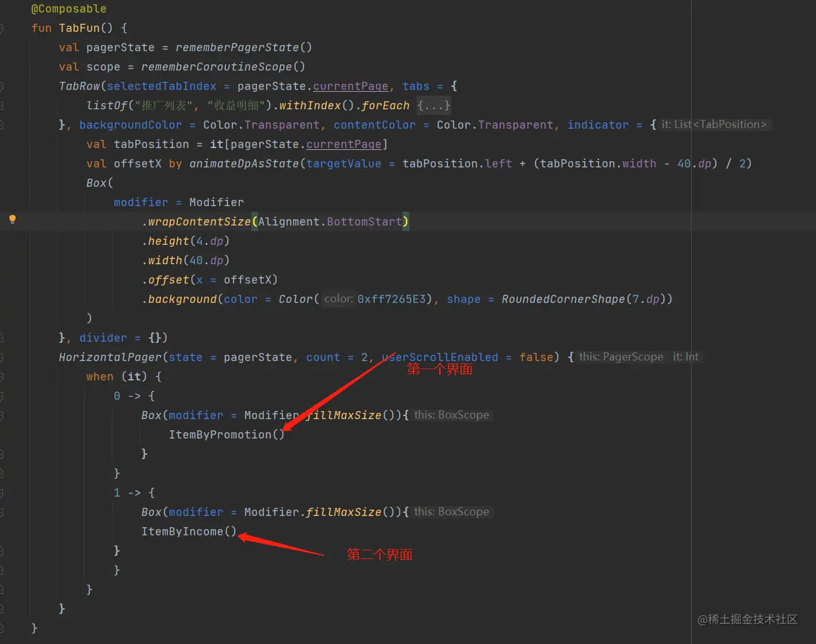Click the offsetX variable declaration
816x644 pixels.
point(137,164)
